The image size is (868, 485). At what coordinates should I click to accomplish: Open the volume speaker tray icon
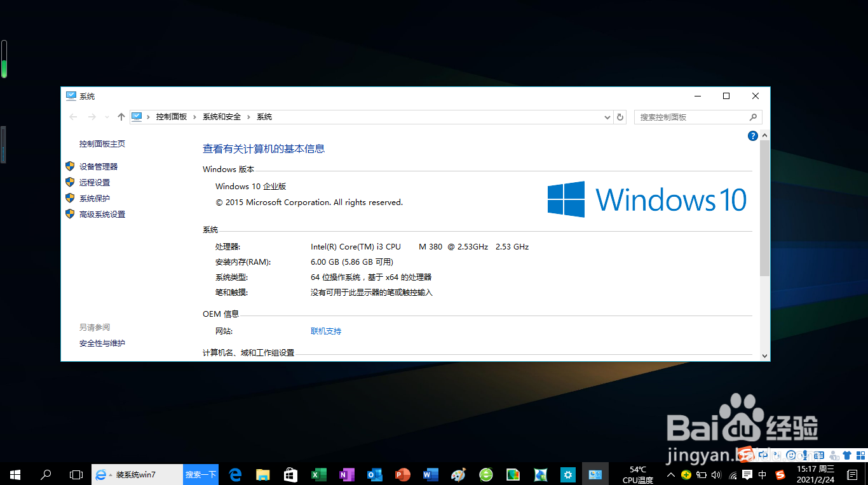coord(717,474)
